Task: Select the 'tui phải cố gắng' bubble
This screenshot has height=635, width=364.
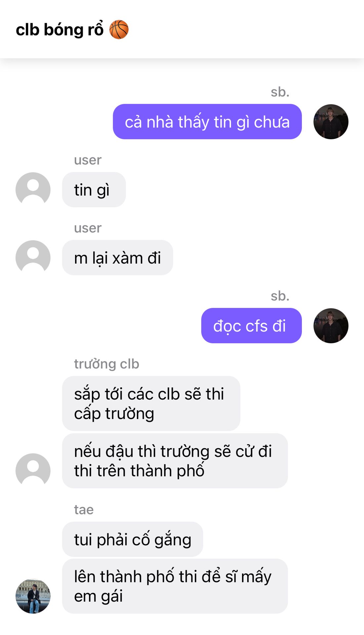Action: (x=133, y=539)
